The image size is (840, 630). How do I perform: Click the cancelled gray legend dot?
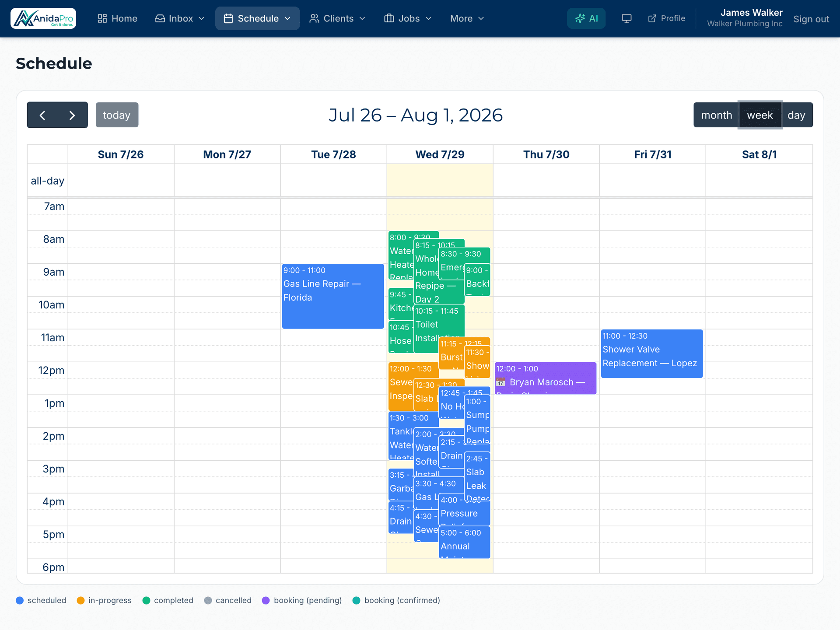tap(208, 600)
